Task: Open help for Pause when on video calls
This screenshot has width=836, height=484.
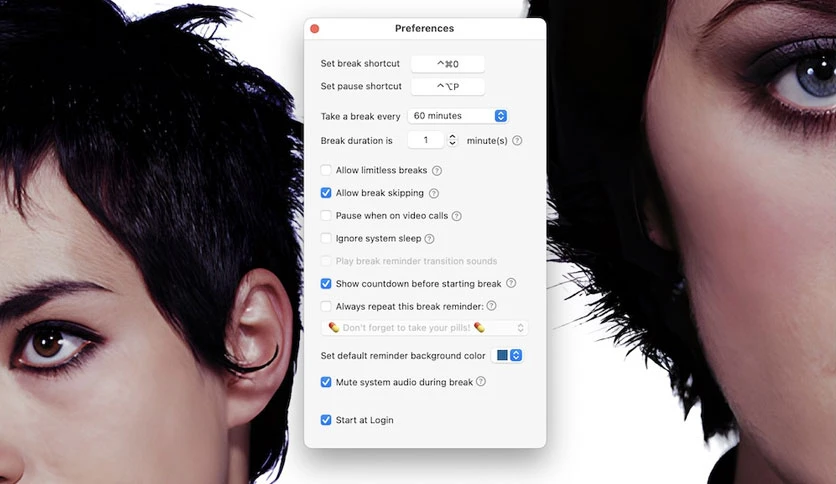Action: [456, 216]
